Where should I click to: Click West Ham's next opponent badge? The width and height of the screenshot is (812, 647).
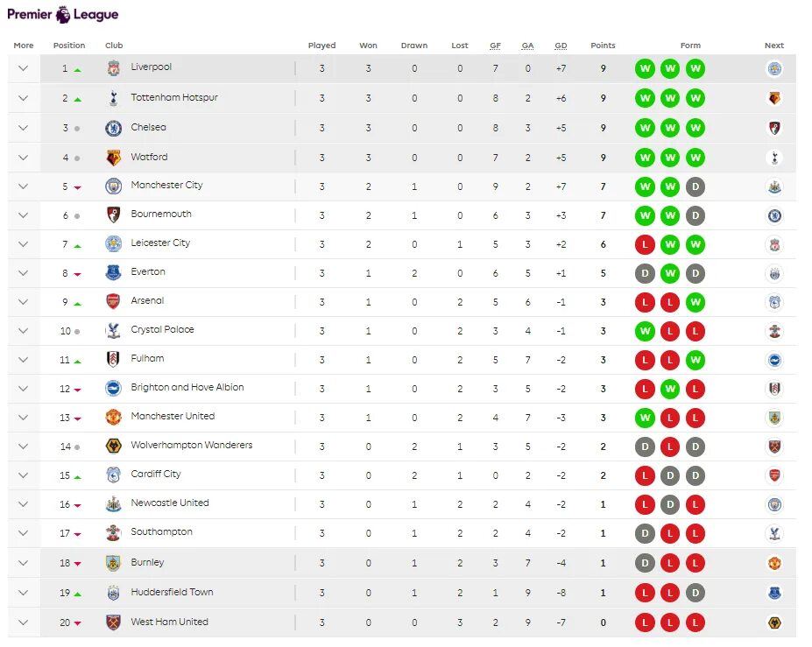773,622
